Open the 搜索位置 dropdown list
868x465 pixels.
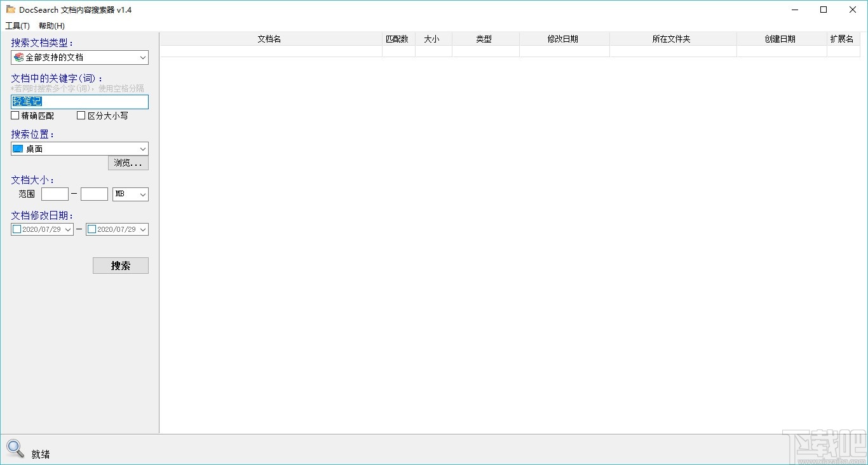click(143, 149)
